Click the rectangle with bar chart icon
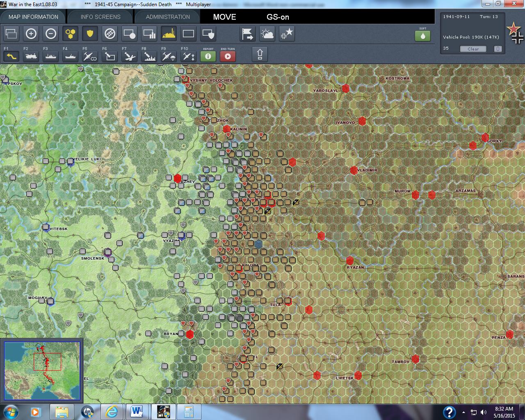This screenshot has height=420, width=525. click(149, 34)
